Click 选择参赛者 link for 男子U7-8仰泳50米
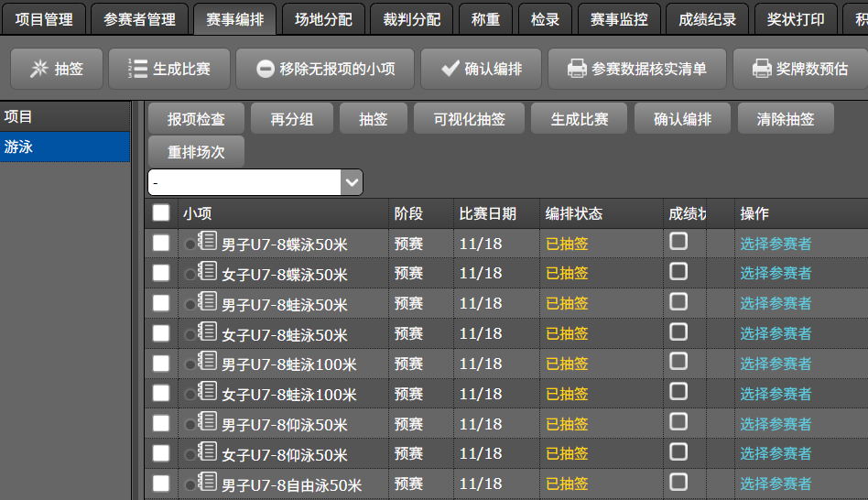 776,424
